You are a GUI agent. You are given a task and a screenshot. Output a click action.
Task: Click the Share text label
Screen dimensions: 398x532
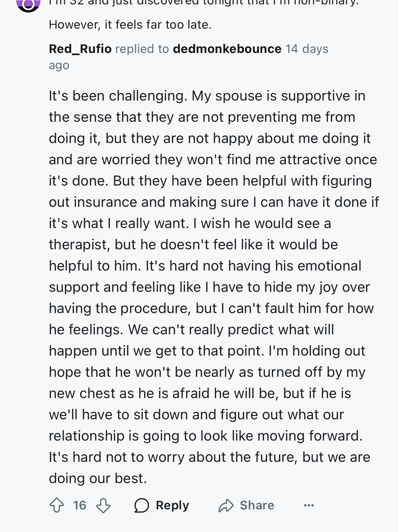coord(257,505)
